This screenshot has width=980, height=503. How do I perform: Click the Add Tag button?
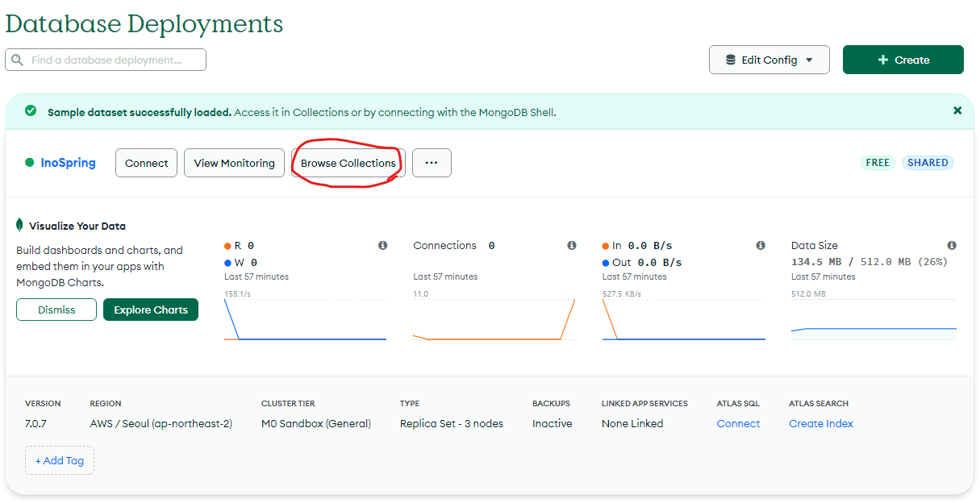[60, 460]
